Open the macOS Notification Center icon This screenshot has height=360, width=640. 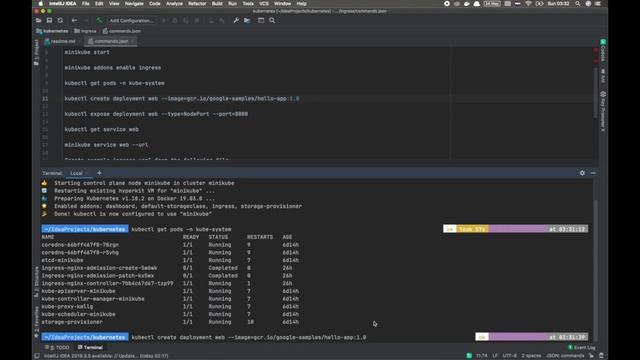click(598, 4)
